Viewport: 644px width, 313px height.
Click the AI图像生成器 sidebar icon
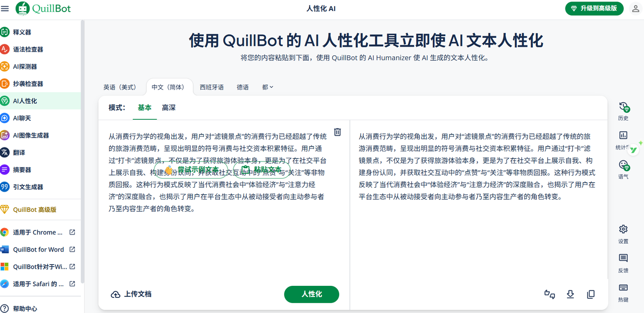click(x=5, y=135)
